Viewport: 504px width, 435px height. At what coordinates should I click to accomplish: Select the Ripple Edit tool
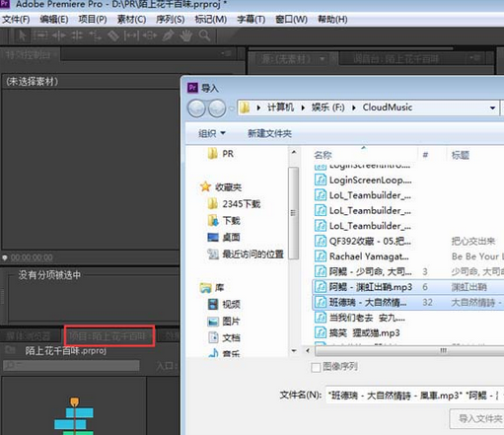(x=59, y=36)
